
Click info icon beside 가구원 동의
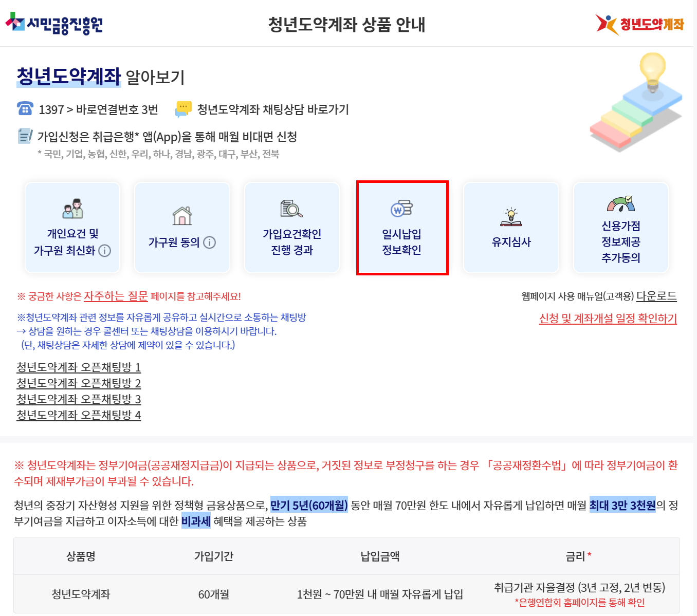coord(209,242)
